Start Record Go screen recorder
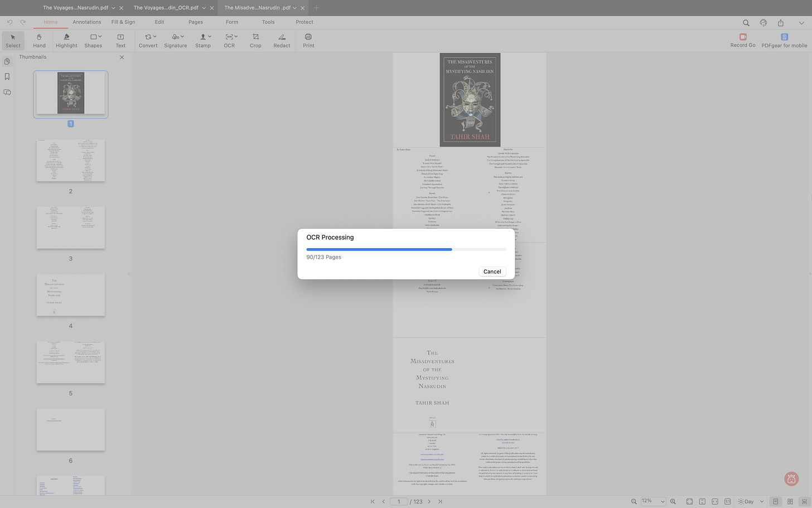812x508 pixels. [x=743, y=40]
